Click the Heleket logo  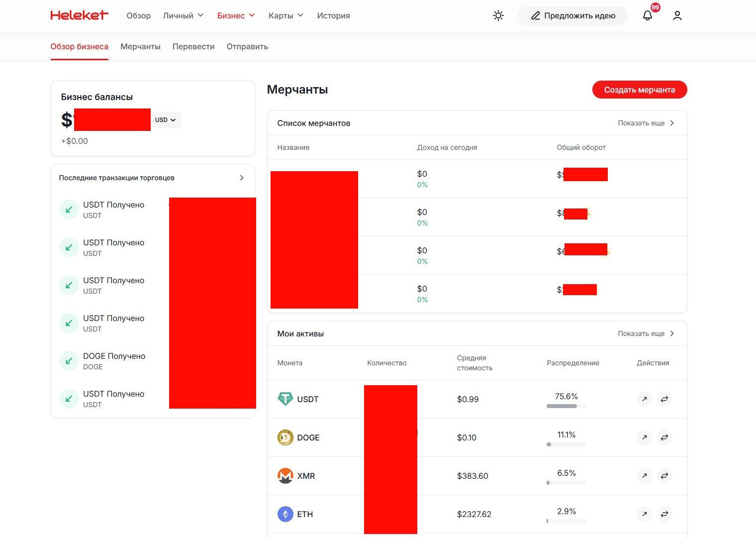[x=79, y=15]
